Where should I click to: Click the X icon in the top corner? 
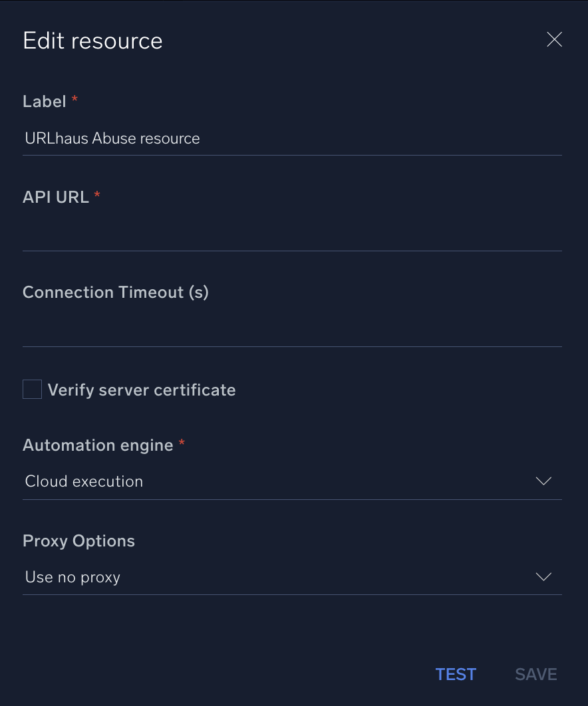pyautogui.click(x=554, y=39)
